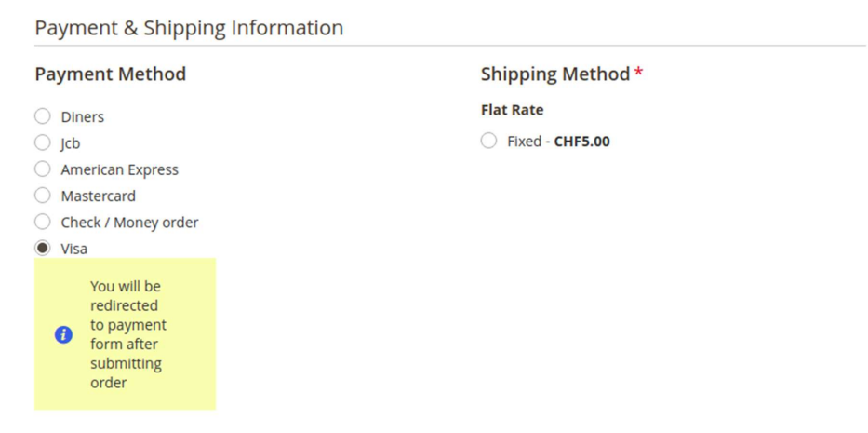The width and height of the screenshot is (868, 433).
Task: Select the Diners radio button
Action: 43,116
